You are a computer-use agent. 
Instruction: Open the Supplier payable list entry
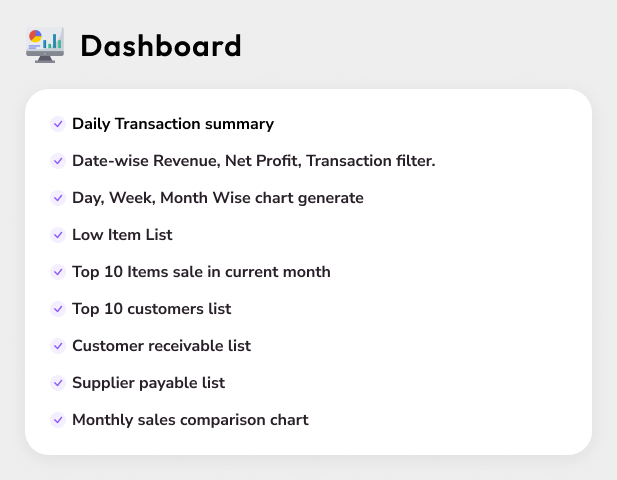148,383
